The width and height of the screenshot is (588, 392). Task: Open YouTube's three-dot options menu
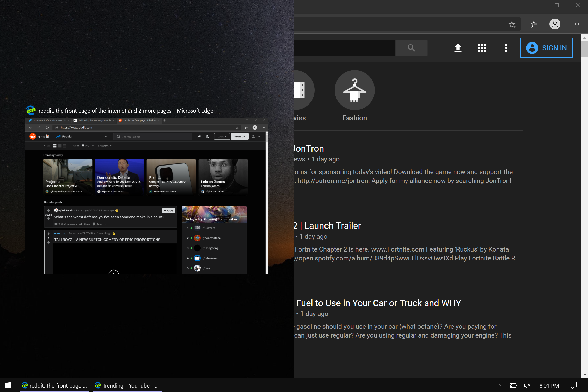[x=506, y=48]
